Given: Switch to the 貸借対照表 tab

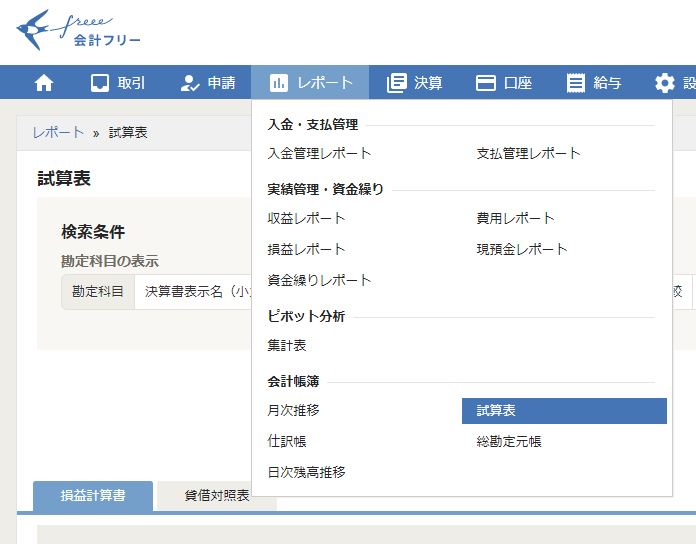Looking at the screenshot, I should point(217,496).
